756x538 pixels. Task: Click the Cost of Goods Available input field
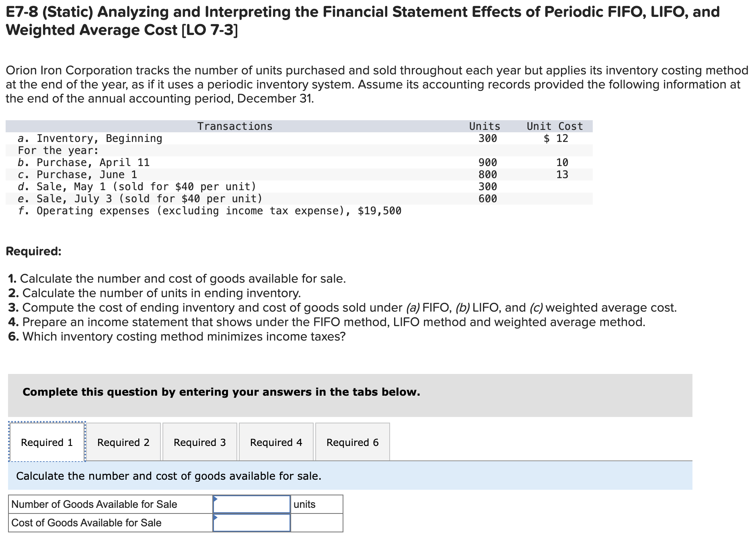pyautogui.click(x=251, y=523)
